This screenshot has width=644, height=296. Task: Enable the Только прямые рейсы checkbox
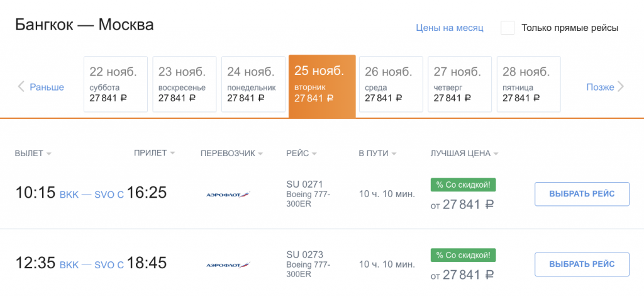point(508,28)
